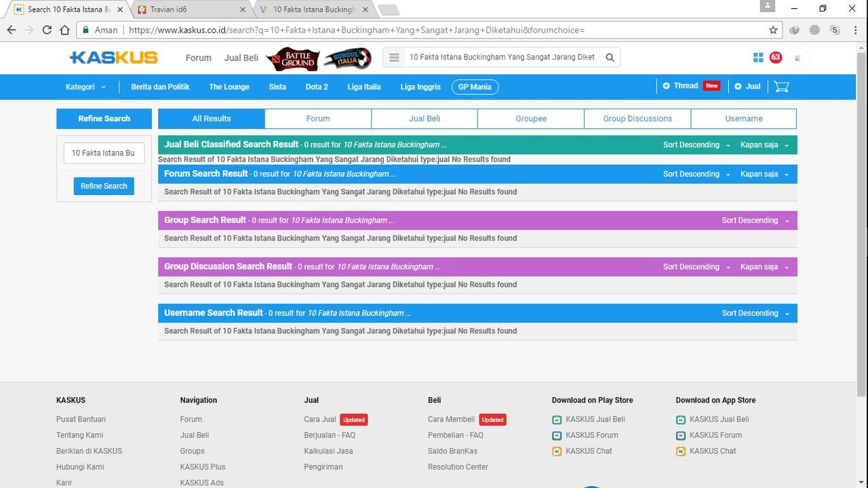Open Sort Descending in Jual Beli results
Image resolution: width=868 pixels, height=488 pixels.
click(x=696, y=145)
